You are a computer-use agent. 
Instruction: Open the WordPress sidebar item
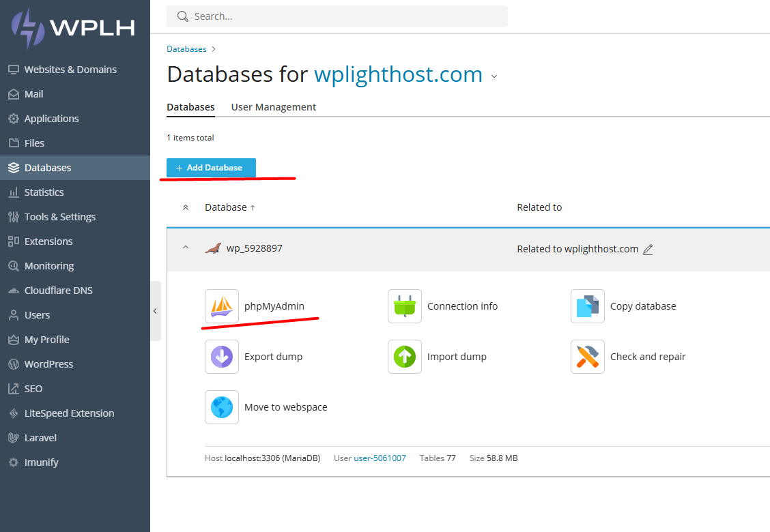tap(75, 364)
